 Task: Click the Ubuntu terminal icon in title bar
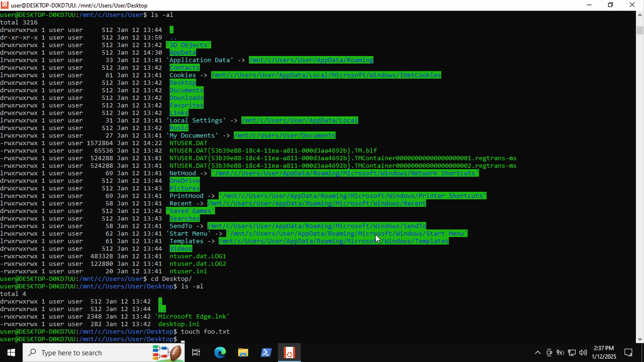click(x=5, y=5)
